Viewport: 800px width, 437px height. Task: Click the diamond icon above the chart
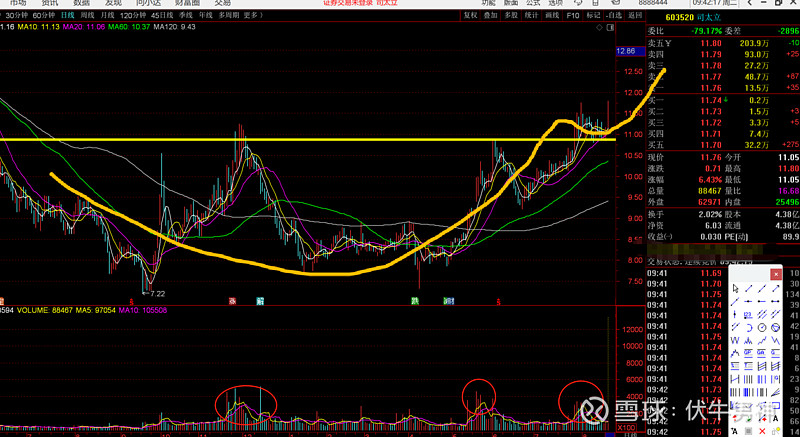point(599,28)
